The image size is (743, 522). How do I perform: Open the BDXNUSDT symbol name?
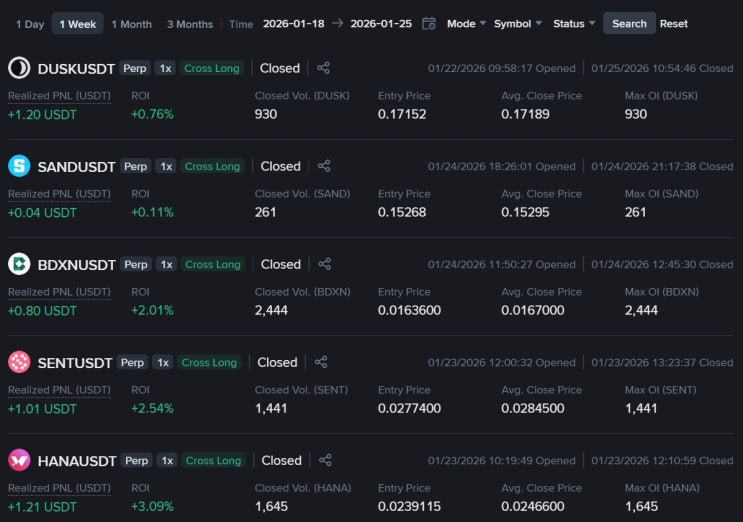tap(76, 265)
